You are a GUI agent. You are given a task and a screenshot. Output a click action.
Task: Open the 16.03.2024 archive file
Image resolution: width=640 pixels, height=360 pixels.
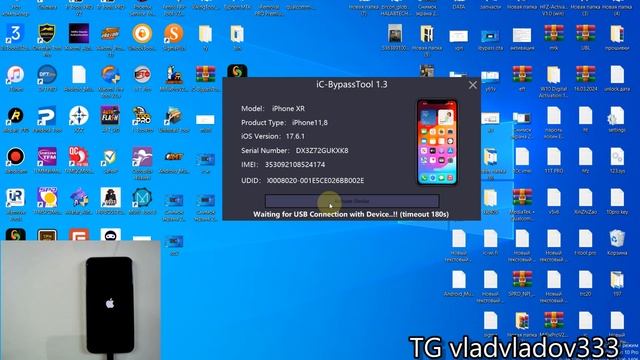(x=585, y=75)
